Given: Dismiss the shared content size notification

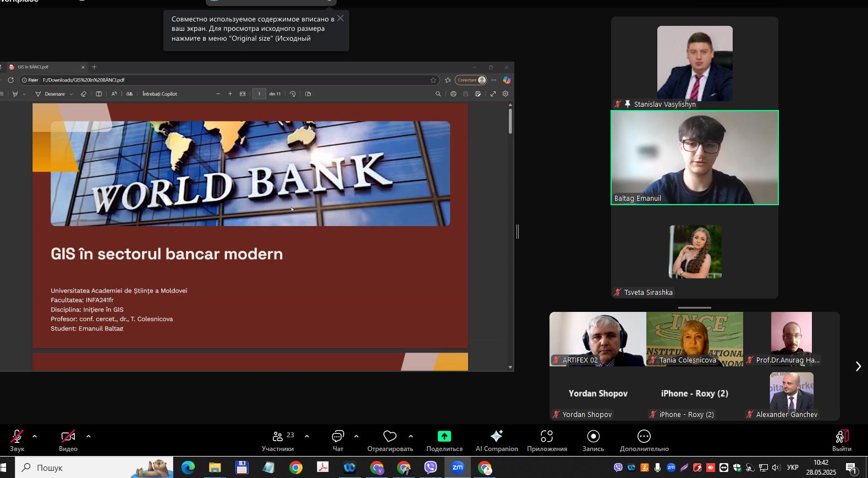Looking at the screenshot, I should pyautogui.click(x=340, y=18).
